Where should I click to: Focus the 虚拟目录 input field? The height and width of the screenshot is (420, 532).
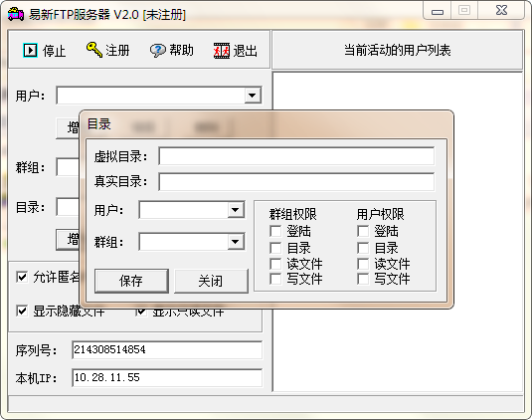coord(296,156)
